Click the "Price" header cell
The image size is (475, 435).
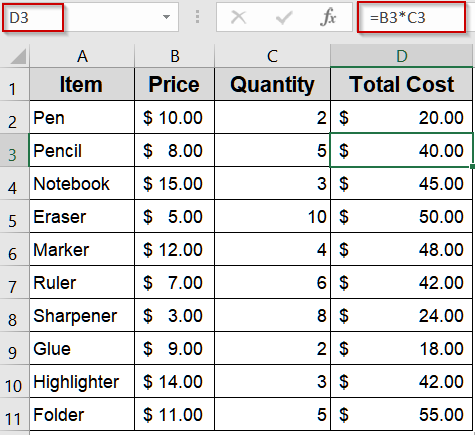tap(175, 84)
